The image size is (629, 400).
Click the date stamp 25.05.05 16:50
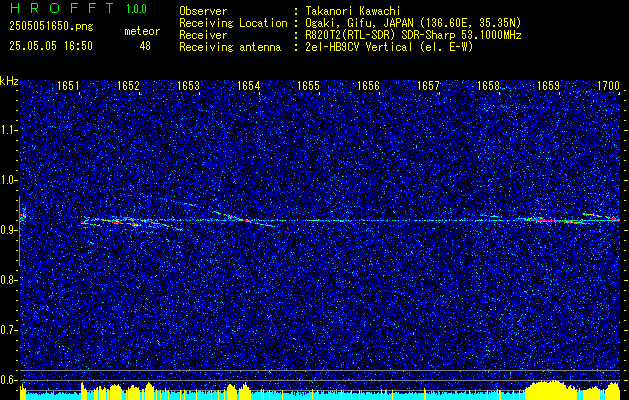(51, 46)
